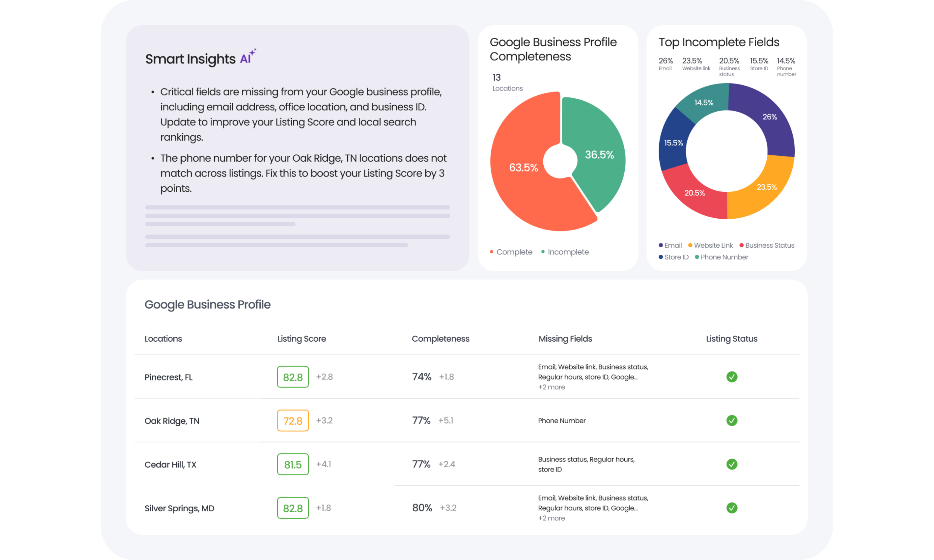
Task: Open the Top Incomplete Fields panel header
Action: click(719, 42)
